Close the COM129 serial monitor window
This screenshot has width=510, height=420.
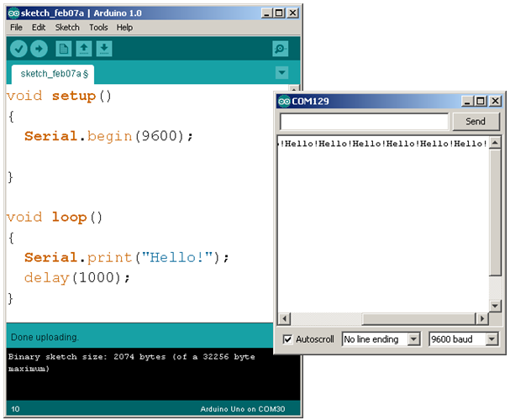(495, 101)
